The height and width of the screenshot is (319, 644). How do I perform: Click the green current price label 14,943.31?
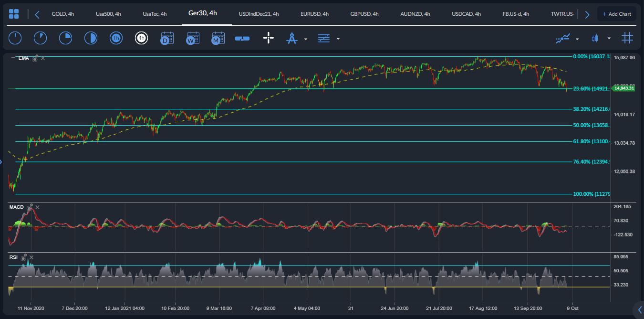coord(624,88)
